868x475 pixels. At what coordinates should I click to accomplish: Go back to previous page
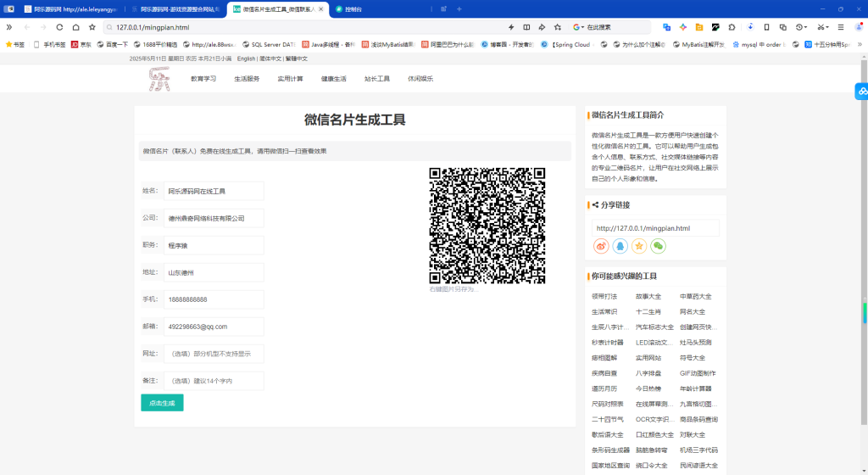coord(26,27)
